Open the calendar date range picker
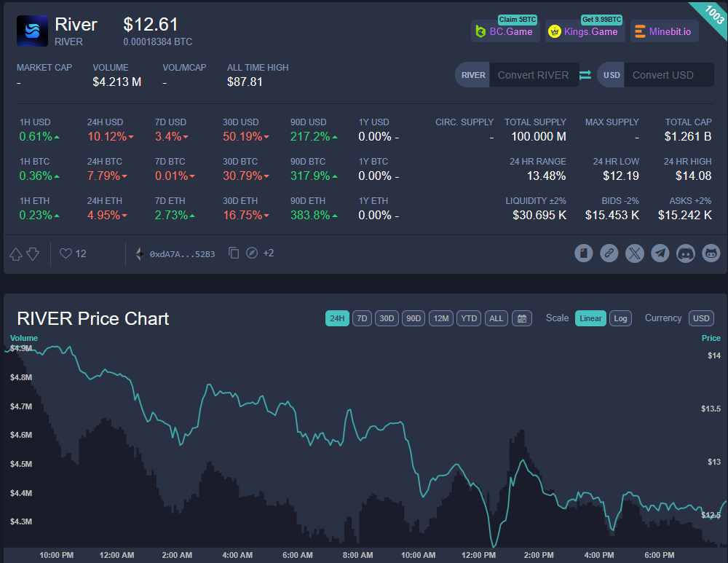 [521, 318]
